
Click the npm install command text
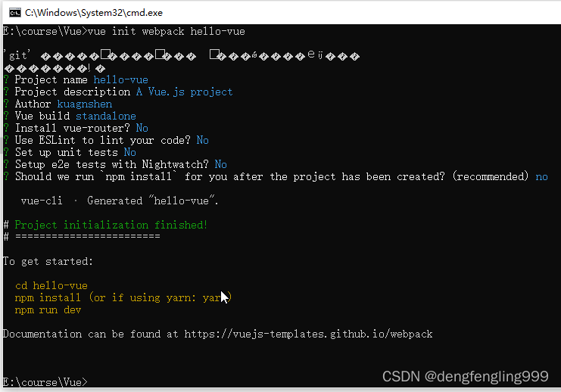(48, 297)
